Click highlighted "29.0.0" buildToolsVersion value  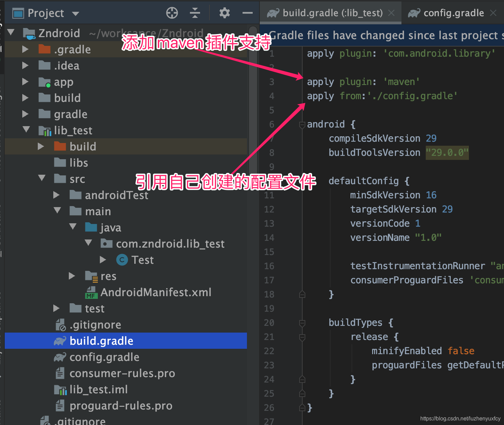(447, 152)
